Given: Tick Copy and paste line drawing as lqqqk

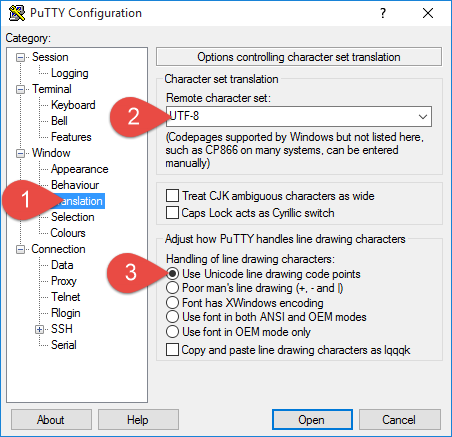Looking at the screenshot, I should (x=172, y=350).
